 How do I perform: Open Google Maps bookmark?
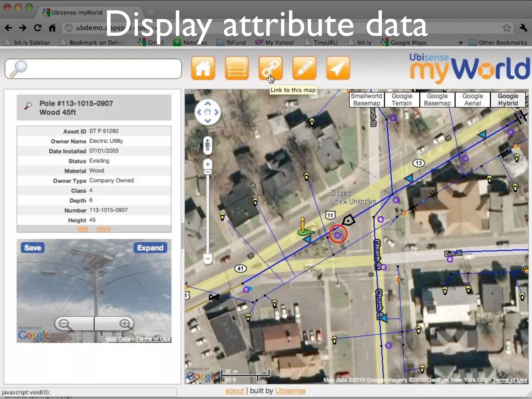click(x=403, y=42)
